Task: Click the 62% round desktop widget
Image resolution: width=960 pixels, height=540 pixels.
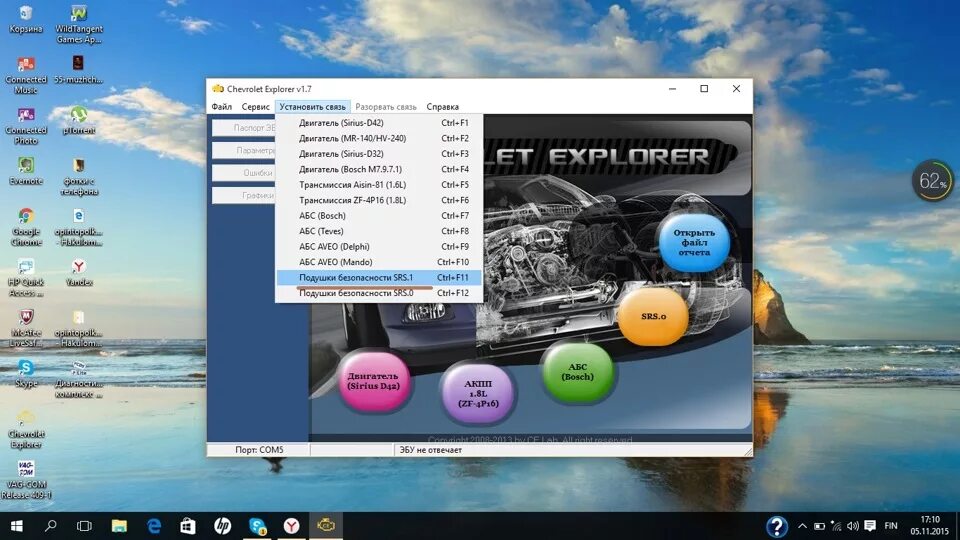Action: point(932,181)
